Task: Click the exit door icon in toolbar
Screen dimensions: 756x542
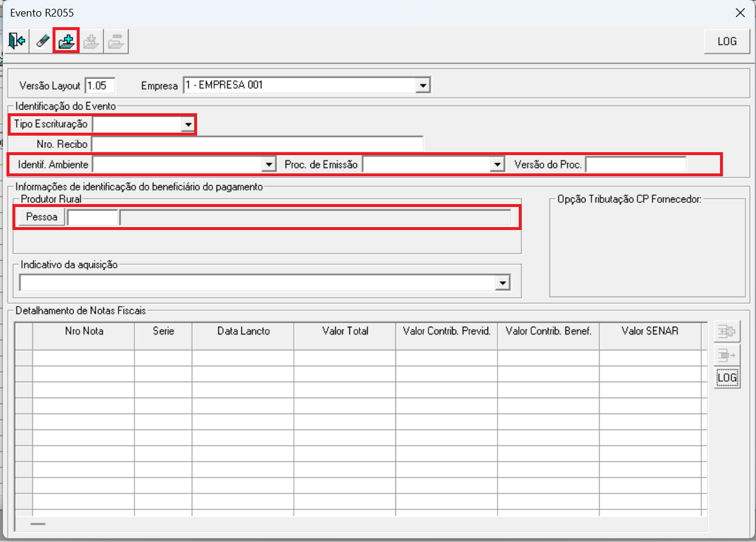Action: 17,41
